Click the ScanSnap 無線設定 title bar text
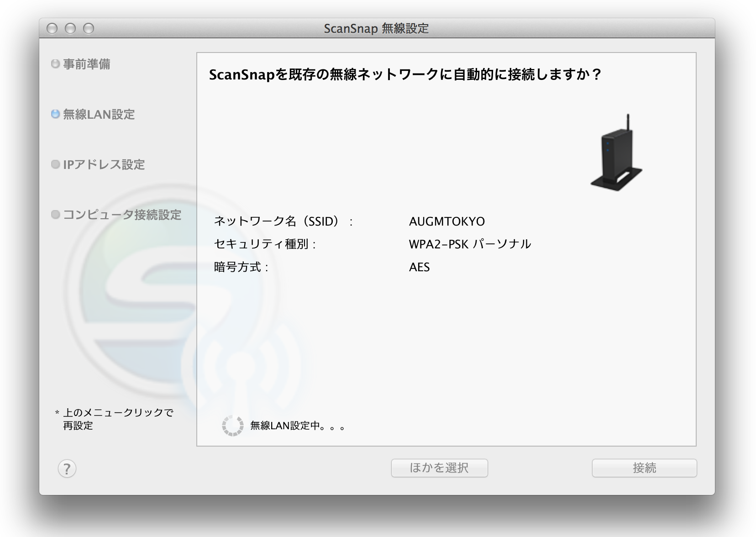Viewport: 756px width, 537px height. tap(377, 28)
